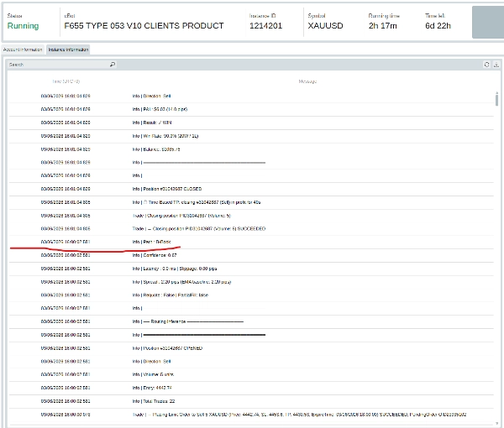Select the Total Trades: 22 log row

click(251, 401)
